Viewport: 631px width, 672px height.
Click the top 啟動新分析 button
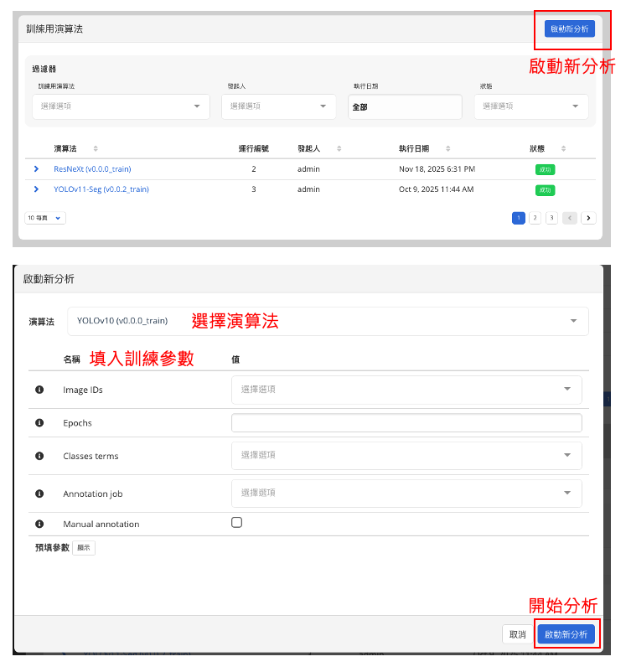coord(569,28)
